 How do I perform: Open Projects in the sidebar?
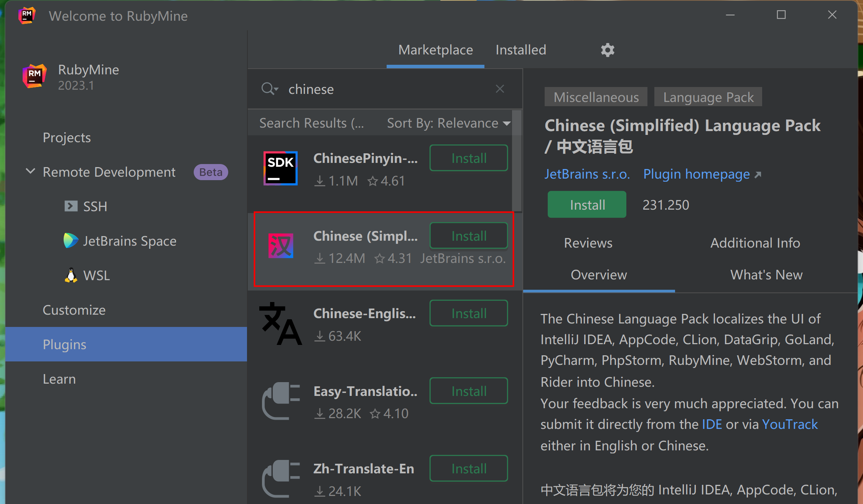click(67, 137)
